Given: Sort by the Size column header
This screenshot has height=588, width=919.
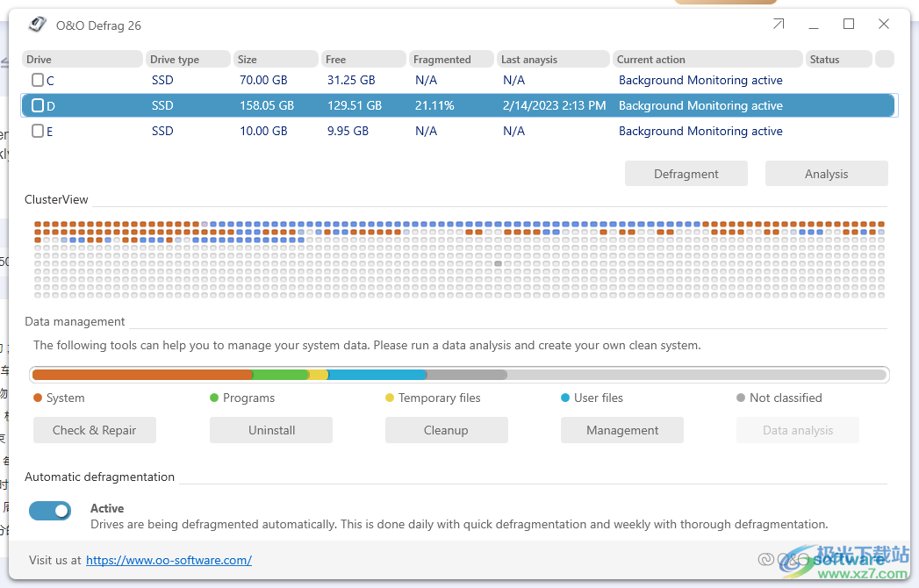Looking at the screenshot, I should [276, 59].
